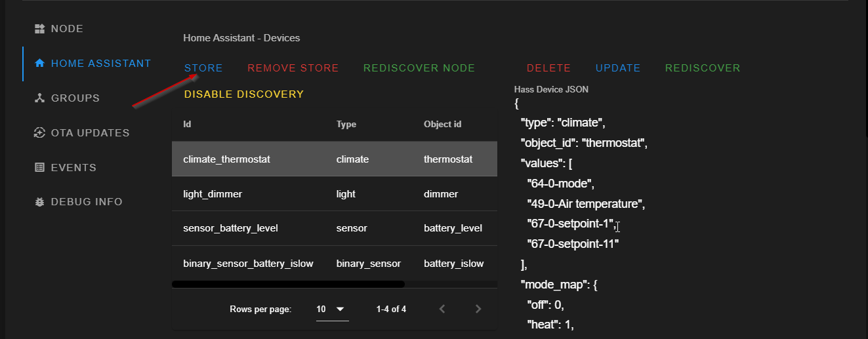Click the Groups hierarchy icon
The image size is (868, 339).
click(x=39, y=98)
